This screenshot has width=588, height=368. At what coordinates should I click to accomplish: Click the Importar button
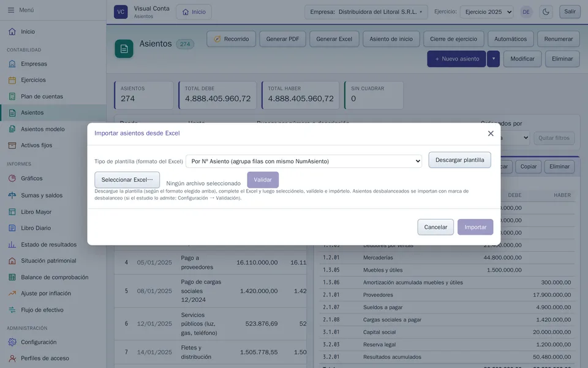click(475, 227)
